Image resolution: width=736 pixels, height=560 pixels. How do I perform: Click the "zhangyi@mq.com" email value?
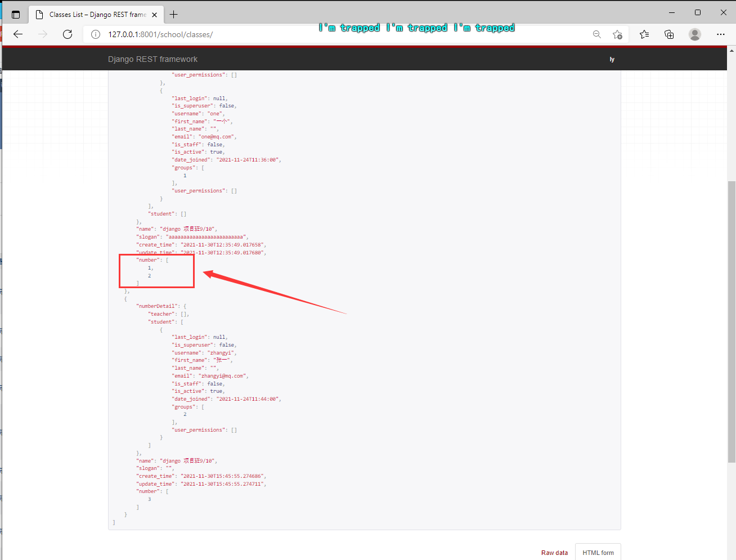(x=222, y=376)
